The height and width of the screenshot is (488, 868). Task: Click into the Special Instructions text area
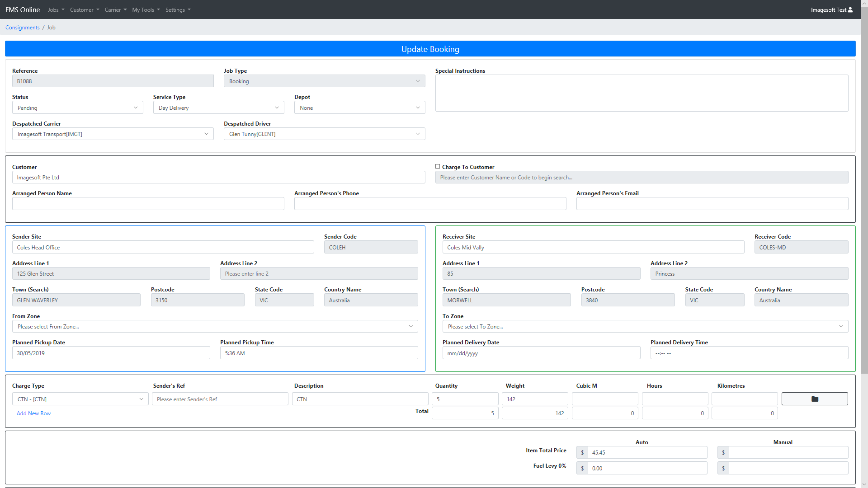(x=642, y=93)
